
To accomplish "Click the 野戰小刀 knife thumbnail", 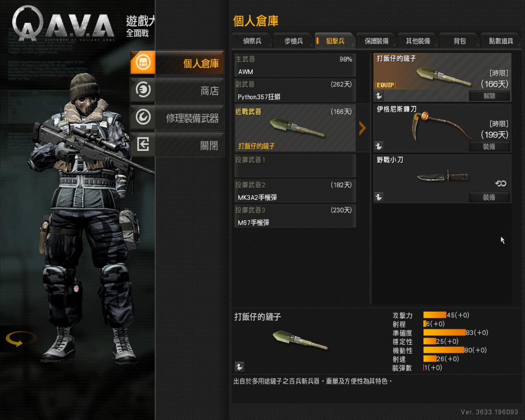I will pos(443,177).
